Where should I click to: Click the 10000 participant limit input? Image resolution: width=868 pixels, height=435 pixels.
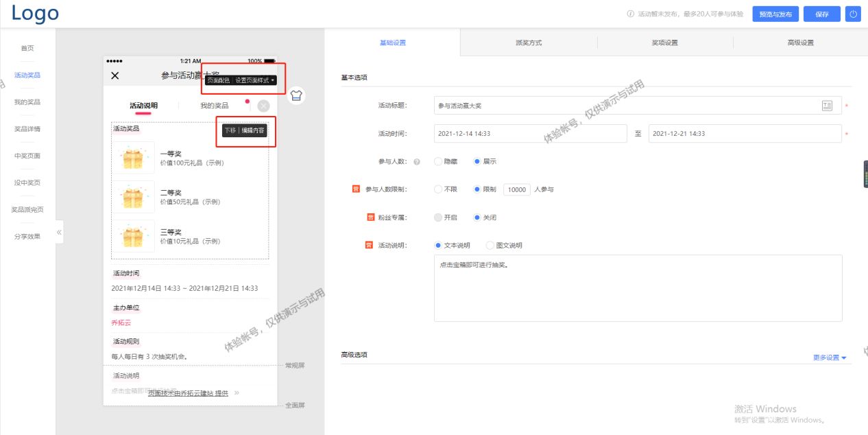516,189
